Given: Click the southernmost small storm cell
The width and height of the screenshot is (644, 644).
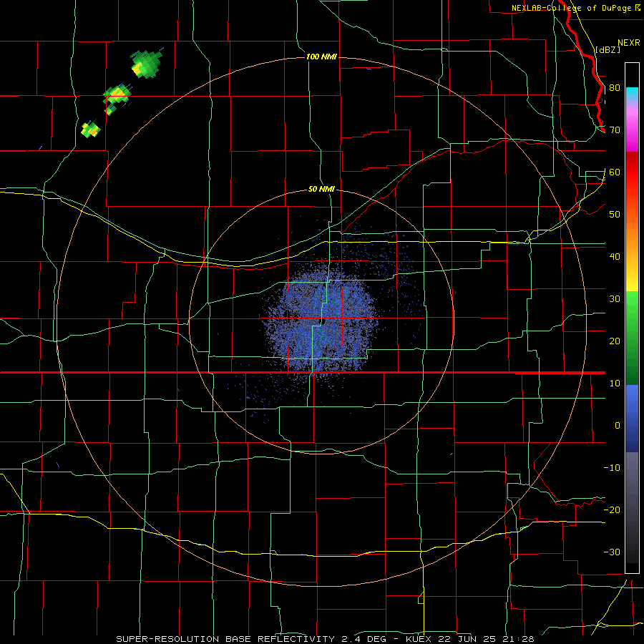Looking at the screenshot, I should pos(90,130).
